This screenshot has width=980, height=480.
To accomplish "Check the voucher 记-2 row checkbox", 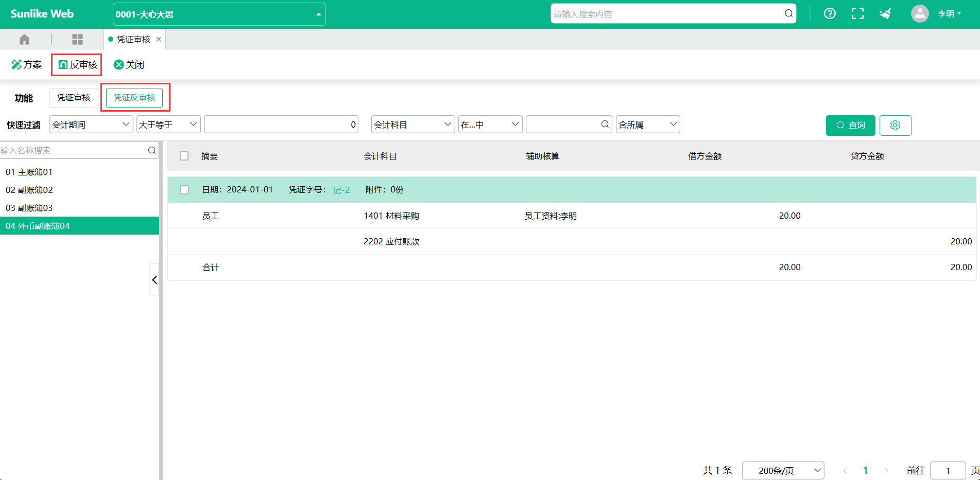I will [x=184, y=190].
